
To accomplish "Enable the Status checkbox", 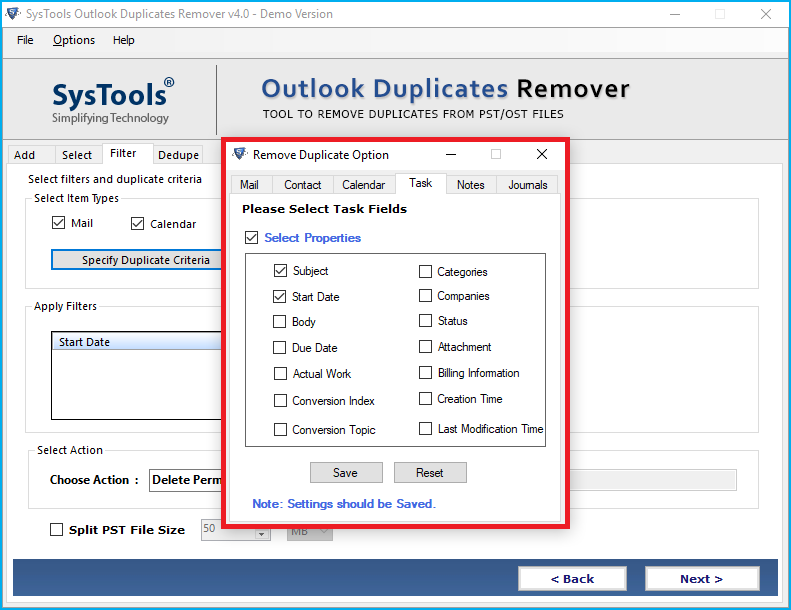I will click(425, 321).
